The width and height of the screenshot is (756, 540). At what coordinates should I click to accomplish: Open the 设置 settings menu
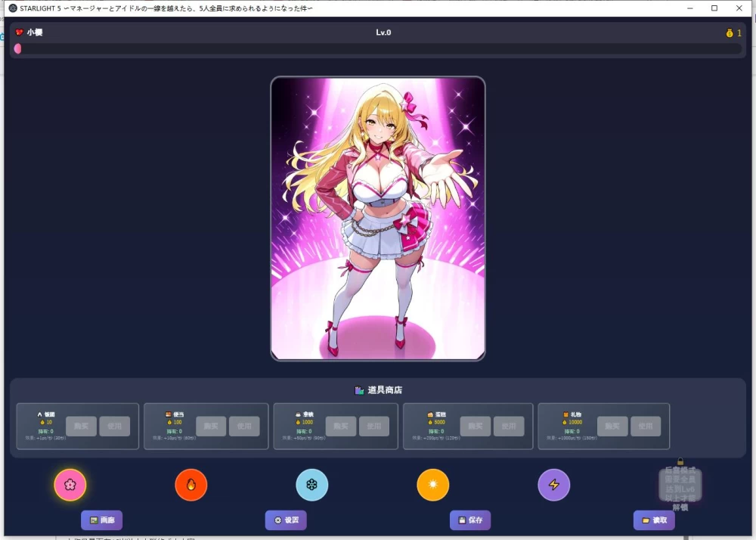[286, 520]
